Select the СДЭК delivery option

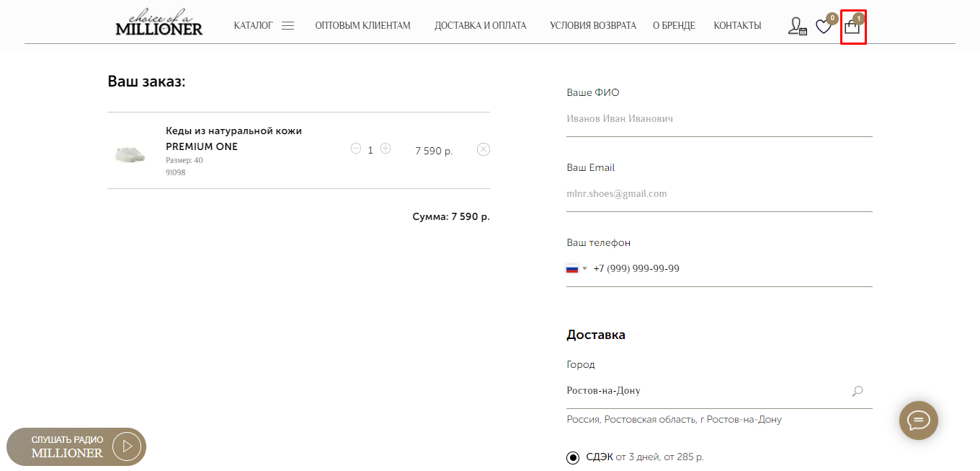(573, 457)
